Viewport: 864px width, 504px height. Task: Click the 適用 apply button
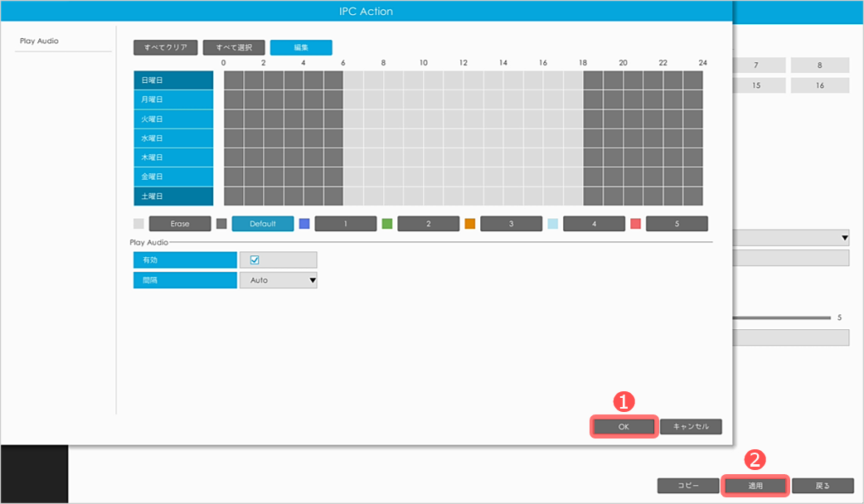pyautogui.click(x=755, y=485)
